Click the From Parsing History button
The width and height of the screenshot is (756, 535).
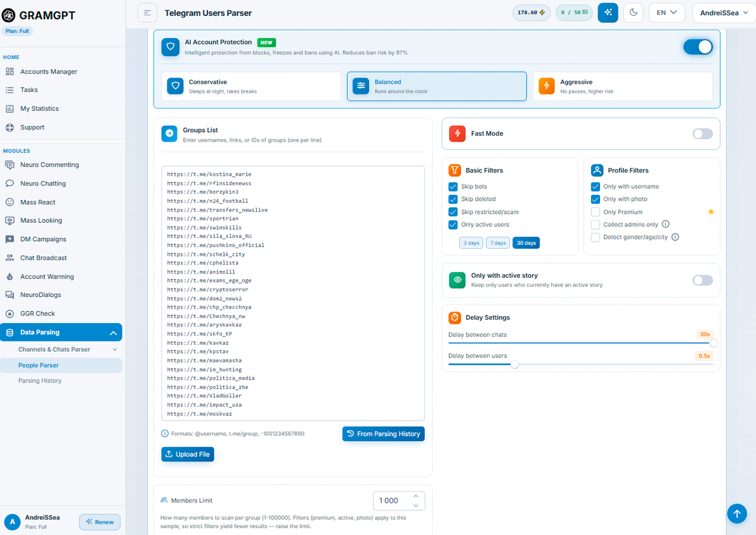coord(383,433)
